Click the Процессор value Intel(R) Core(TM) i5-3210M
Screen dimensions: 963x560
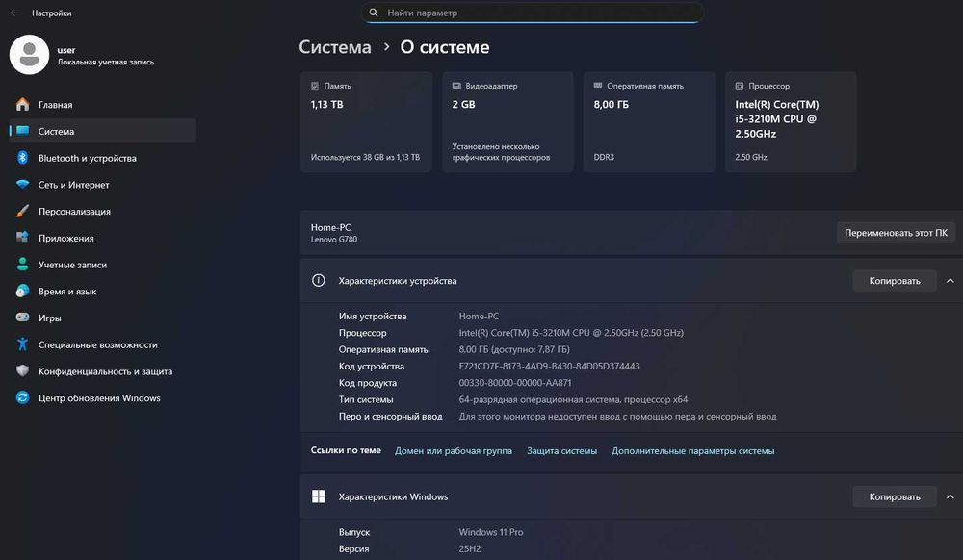pos(571,333)
